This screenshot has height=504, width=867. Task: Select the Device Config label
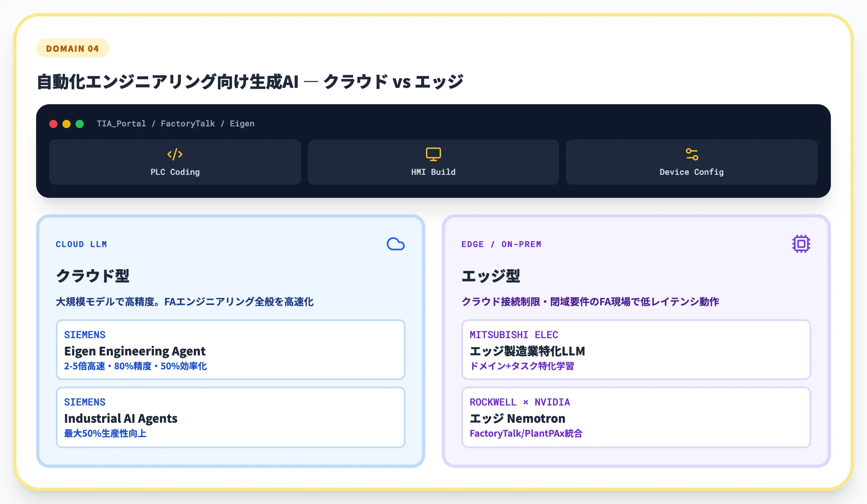(x=692, y=172)
